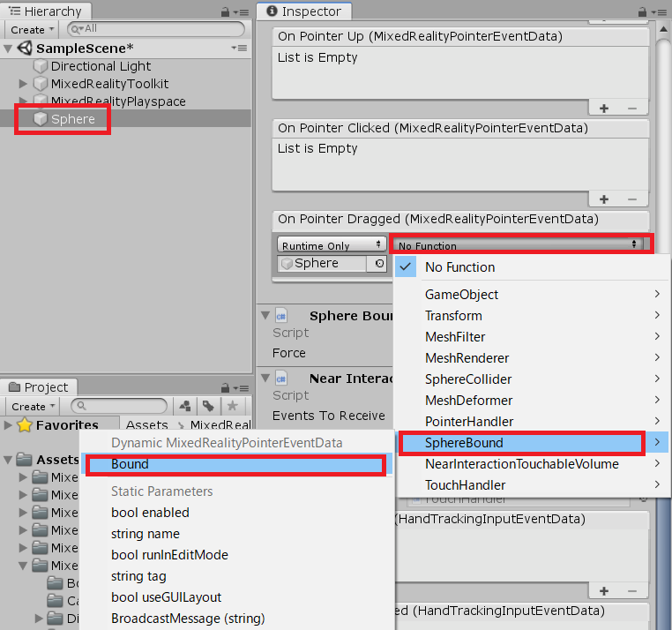Image resolution: width=672 pixels, height=630 pixels.
Task: Open PointerHandler submenu
Action: [532, 421]
